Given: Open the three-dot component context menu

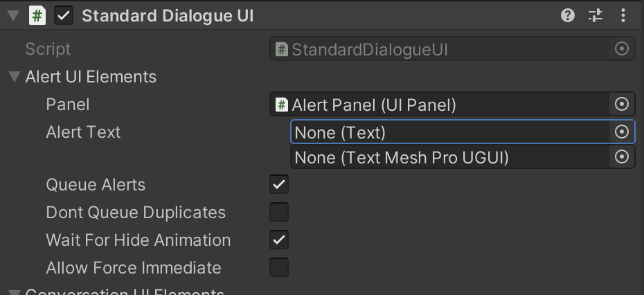Looking at the screenshot, I should click(623, 16).
